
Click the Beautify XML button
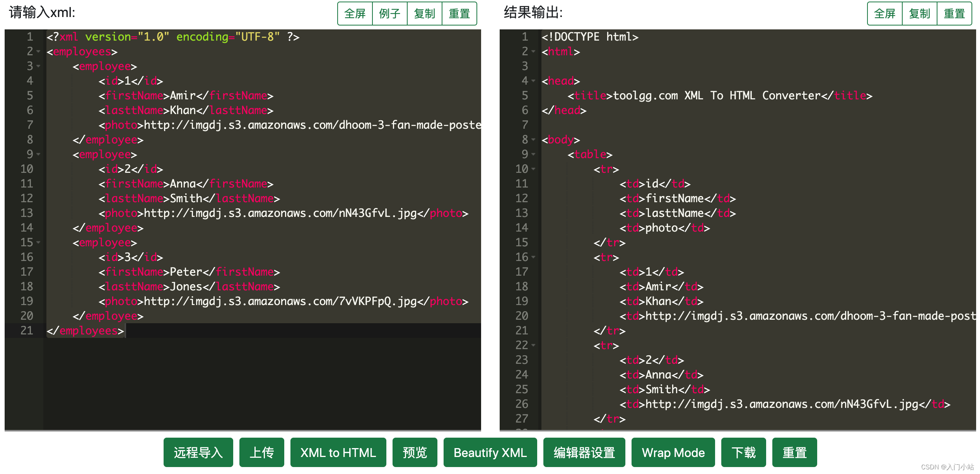490,452
